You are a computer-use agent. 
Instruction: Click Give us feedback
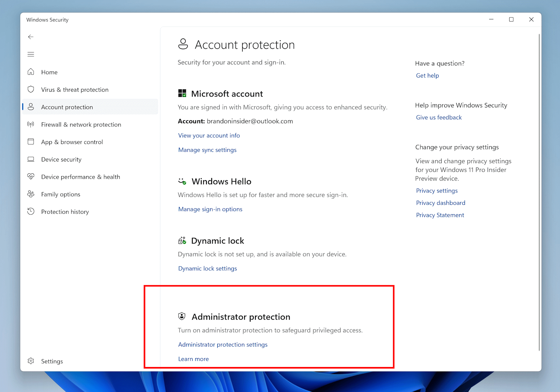[x=439, y=117]
